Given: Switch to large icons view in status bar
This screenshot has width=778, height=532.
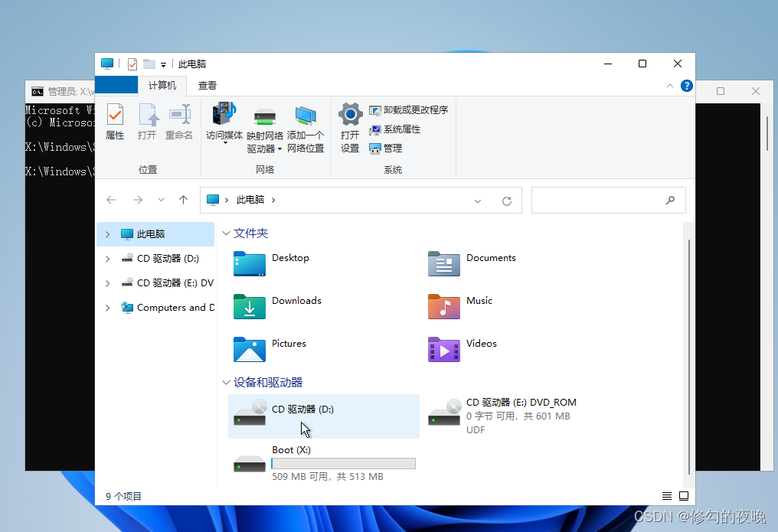Looking at the screenshot, I should coord(683,496).
